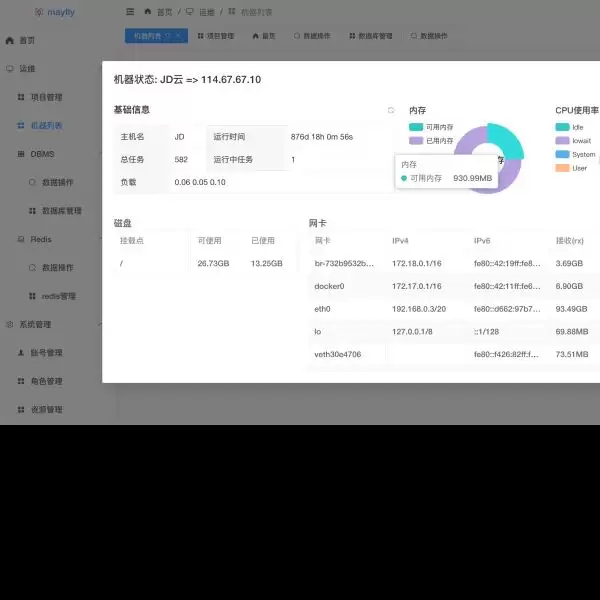
Task: Click the veth30e4706 network card cell
Action: 338,354
